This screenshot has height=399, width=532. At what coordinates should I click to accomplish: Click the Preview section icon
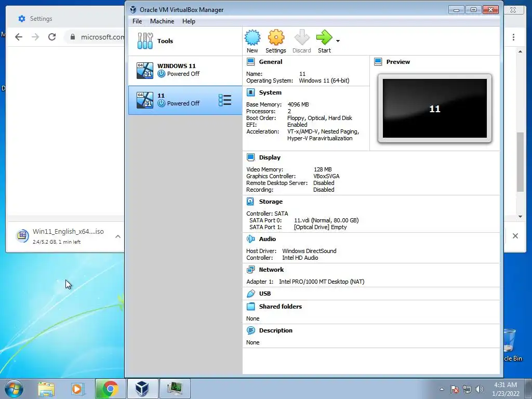(x=378, y=62)
